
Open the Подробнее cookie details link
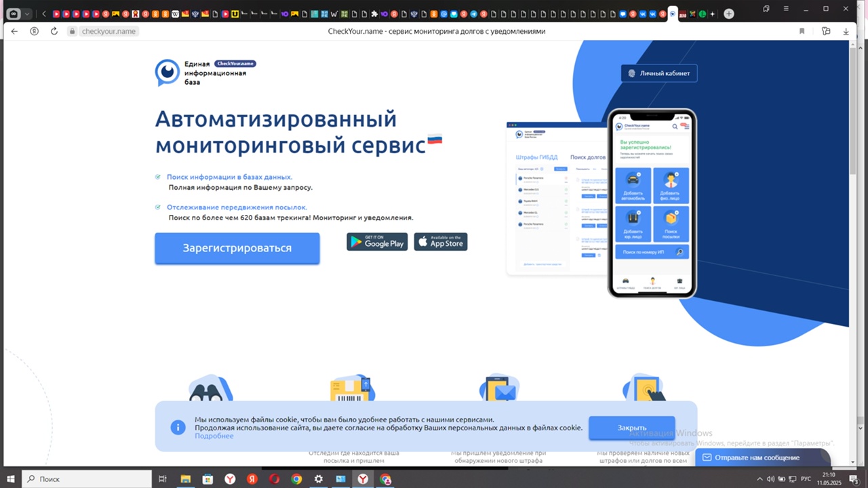pyautogui.click(x=214, y=436)
